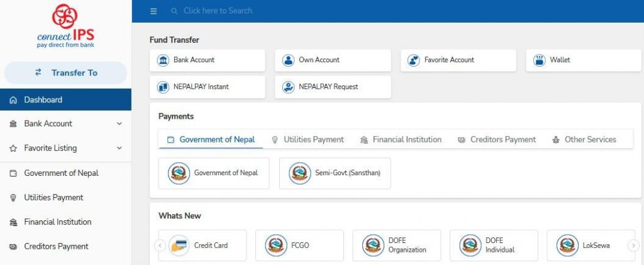The height and width of the screenshot is (265, 644).
Task: Open the LokSewa item in Whats New
Action: tap(591, 246)
